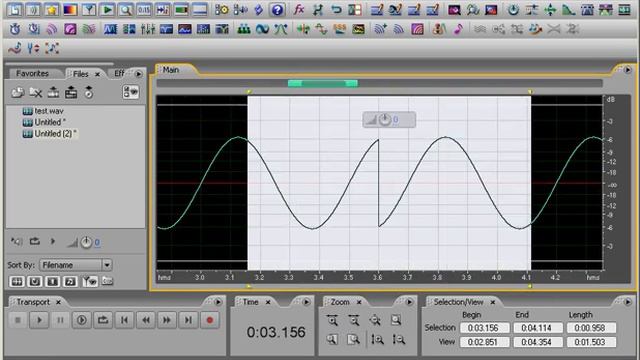Click the green zoom navigator bar above waveform

tap(322, 84)
